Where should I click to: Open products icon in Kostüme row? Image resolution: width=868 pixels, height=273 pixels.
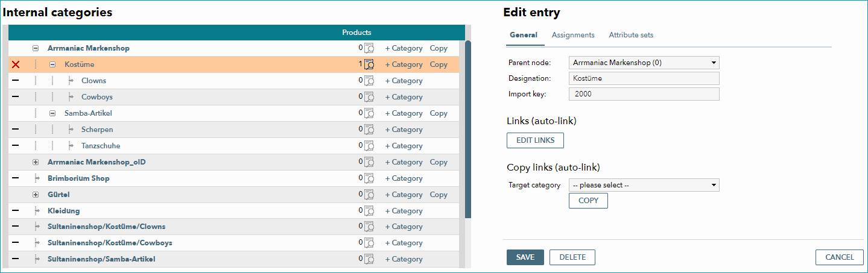tap(369, 64)
